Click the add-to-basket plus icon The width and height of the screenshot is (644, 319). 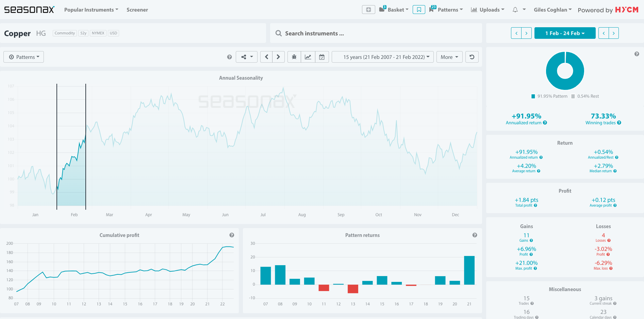point(368,10)
